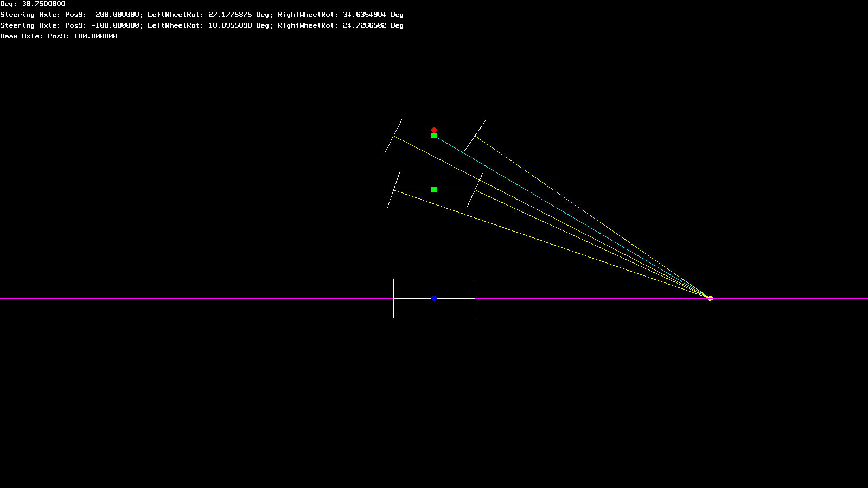Viewport: 868px width, 488px height.
Task: Click the red dot above the front axle
Action: pyautogui.click(x=434, y=130)
